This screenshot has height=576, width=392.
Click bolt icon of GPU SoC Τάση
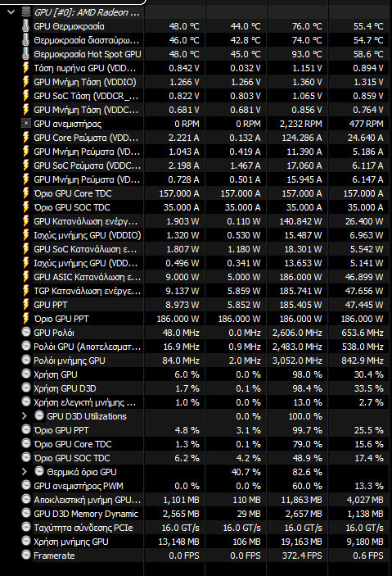click(x=25, y=96)
